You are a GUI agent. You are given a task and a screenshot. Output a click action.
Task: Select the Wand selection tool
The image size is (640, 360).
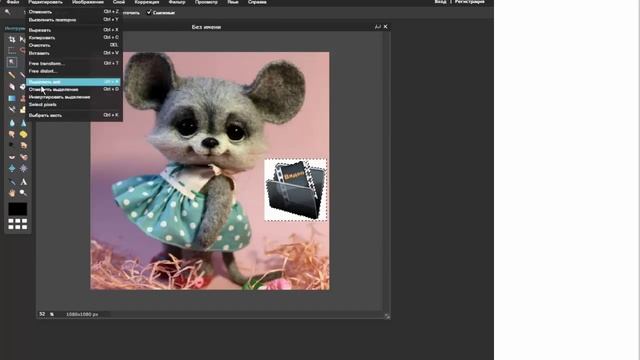12,62
